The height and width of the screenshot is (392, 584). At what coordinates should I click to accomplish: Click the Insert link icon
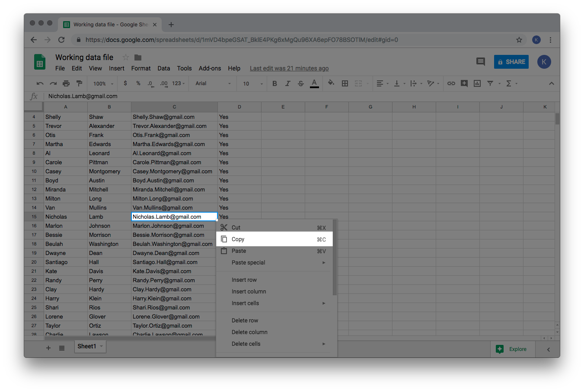451,83
